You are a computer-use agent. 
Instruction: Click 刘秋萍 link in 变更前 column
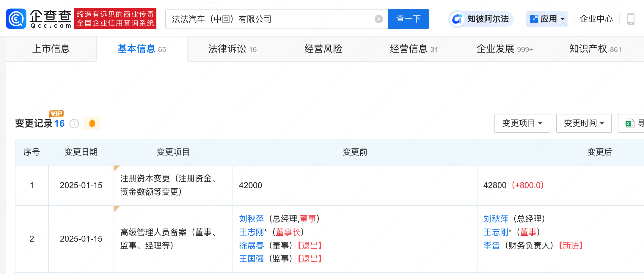(252, 219)
